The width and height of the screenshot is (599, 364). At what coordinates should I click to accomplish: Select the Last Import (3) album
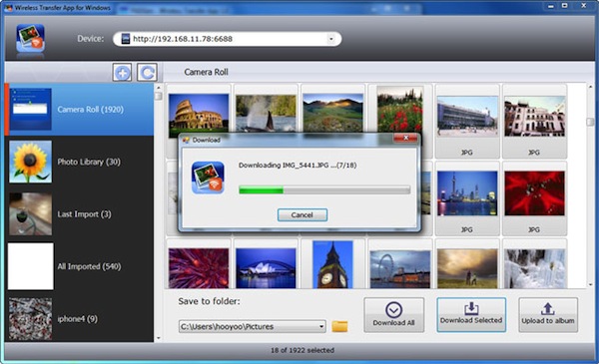[80, 214]
